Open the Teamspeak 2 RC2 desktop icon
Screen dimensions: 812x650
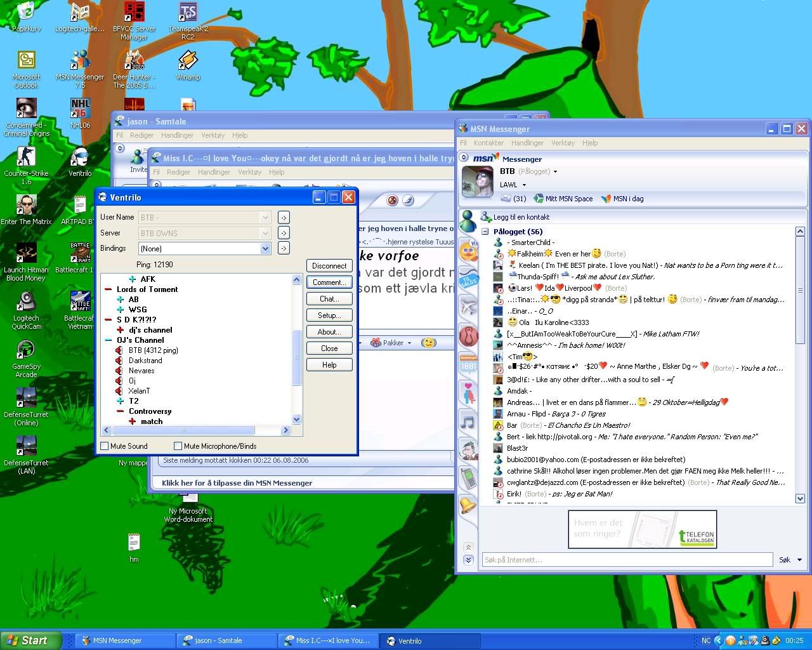point(188,14)
